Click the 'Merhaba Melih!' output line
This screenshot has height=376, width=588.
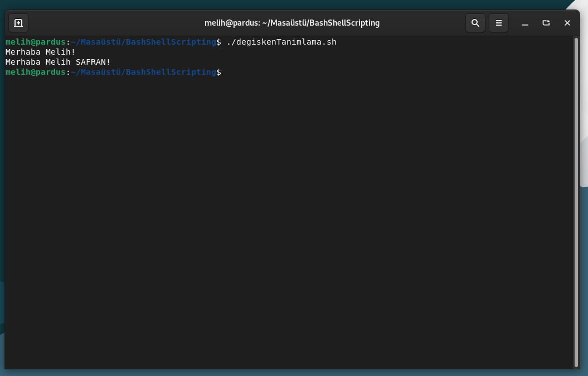click(x=40, y=52)
